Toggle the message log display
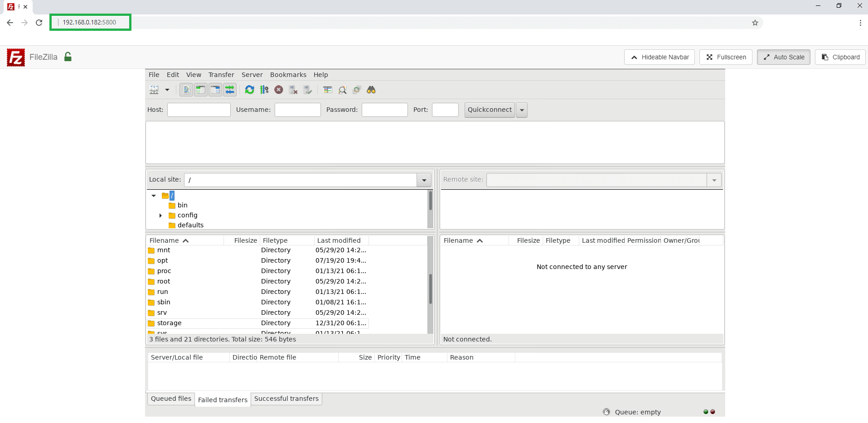868x423 pixels. (186, 90)
